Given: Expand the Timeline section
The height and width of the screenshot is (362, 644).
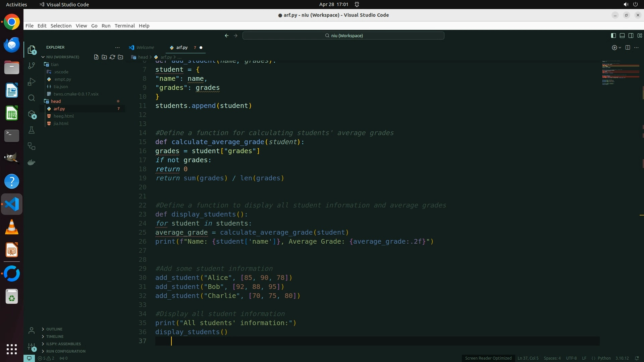Looking at the screenshot, I should click(x=55, y=337).
